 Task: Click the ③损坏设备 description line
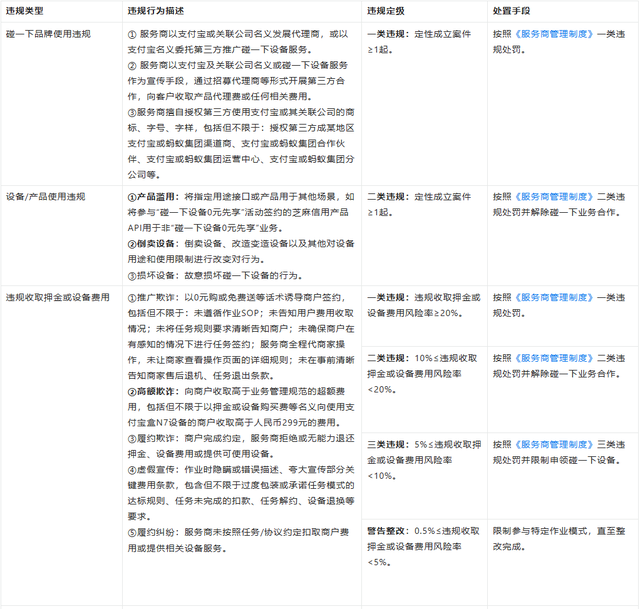215,276
